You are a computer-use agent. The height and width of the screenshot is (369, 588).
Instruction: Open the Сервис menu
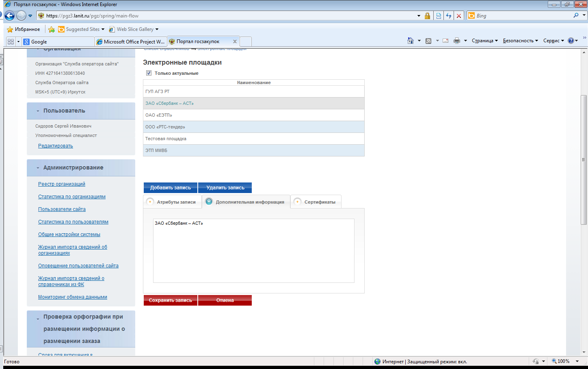point(553,41)
